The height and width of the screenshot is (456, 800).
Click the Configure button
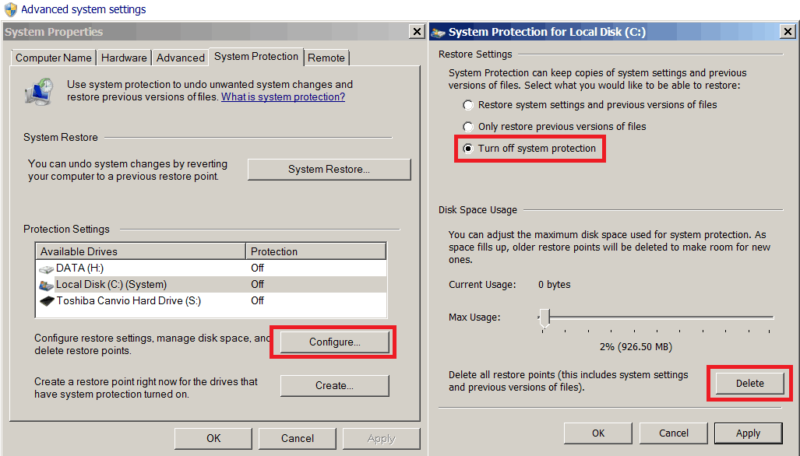tap(335, 342)
